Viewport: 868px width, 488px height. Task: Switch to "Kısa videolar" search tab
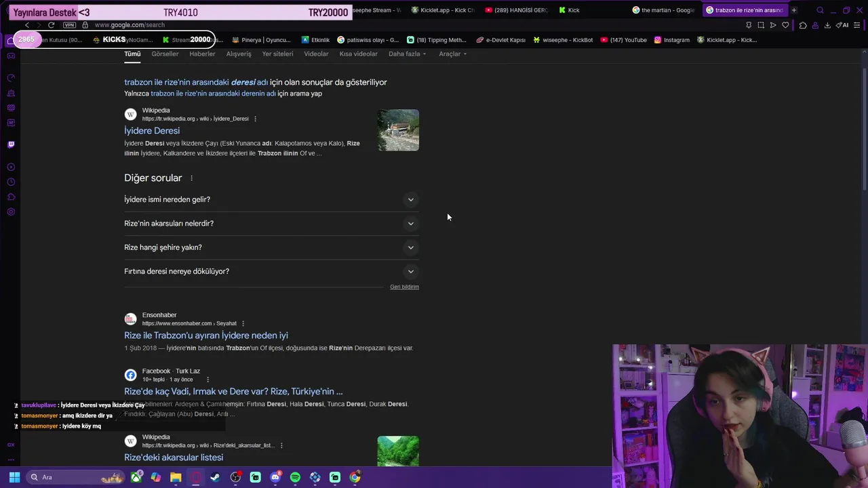click(x=358, y=54)
